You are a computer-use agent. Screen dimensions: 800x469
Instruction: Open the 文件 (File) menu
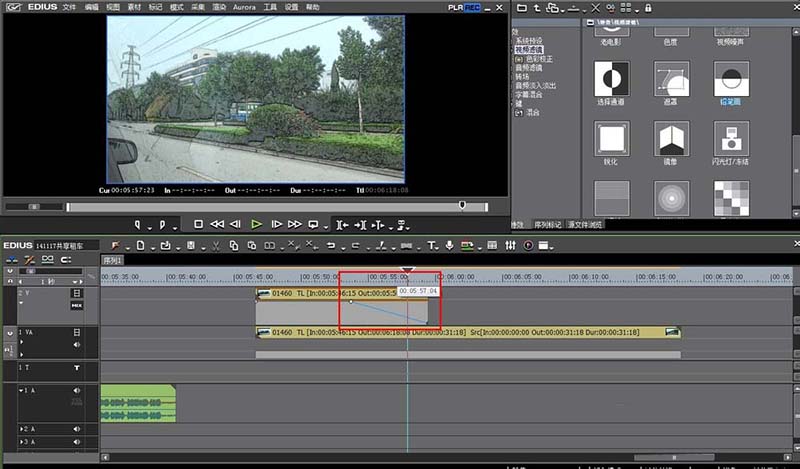click(69, 7)
